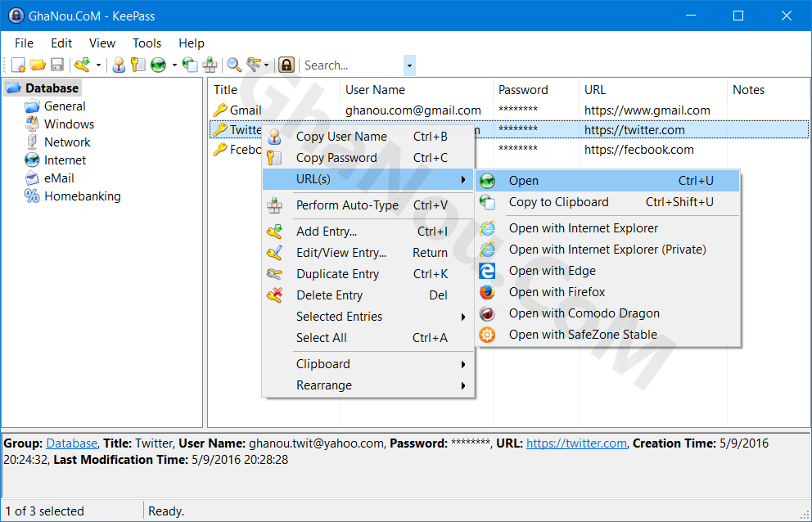812x522 pixels.
Task: Click the https://twitter.com link in details pane
Action: (x=576, y=443)
